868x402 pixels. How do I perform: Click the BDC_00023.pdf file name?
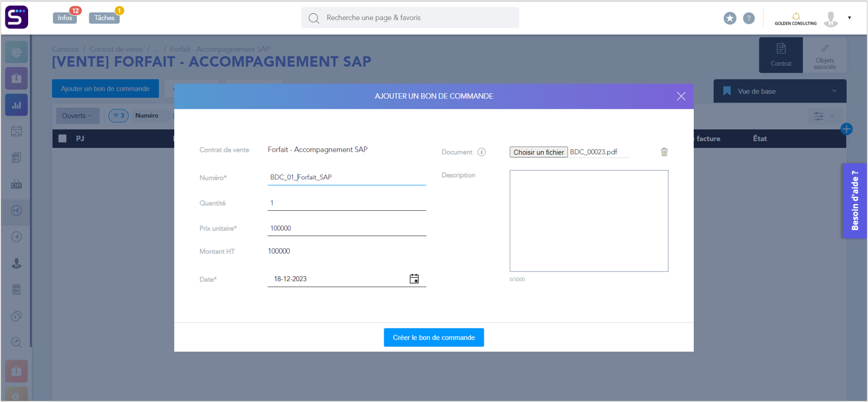coord(594,152)
